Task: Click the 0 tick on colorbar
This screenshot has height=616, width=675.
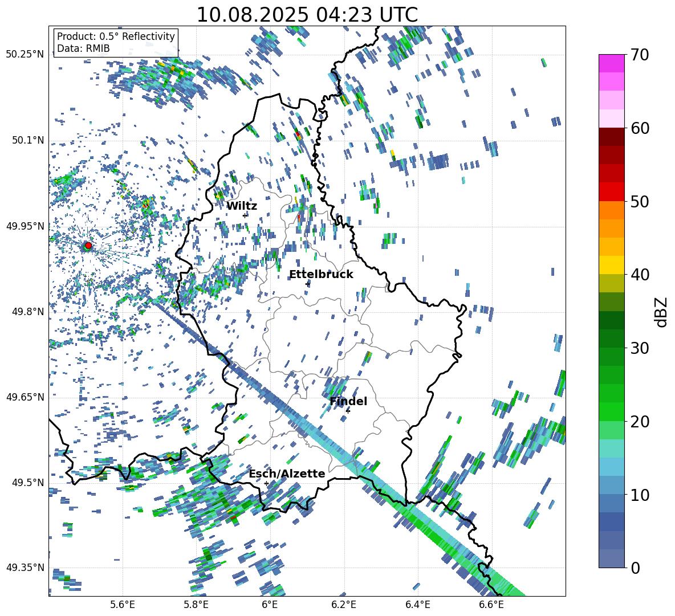Action: pyautogui.click(x=636, y=568)
